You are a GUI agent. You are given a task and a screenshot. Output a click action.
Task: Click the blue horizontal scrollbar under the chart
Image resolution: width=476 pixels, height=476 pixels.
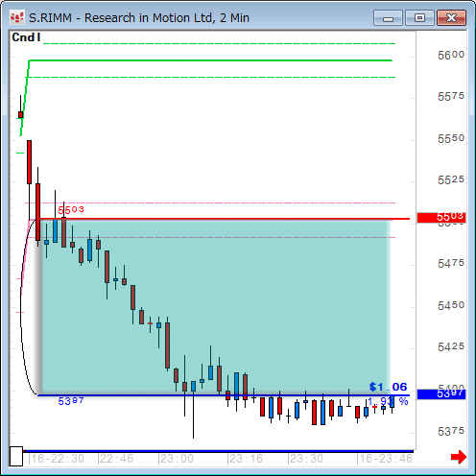click(x=219, y=451)
